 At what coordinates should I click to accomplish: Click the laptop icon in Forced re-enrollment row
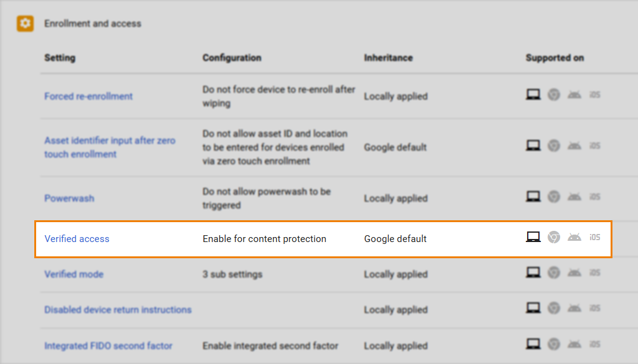tap(533, 95)
